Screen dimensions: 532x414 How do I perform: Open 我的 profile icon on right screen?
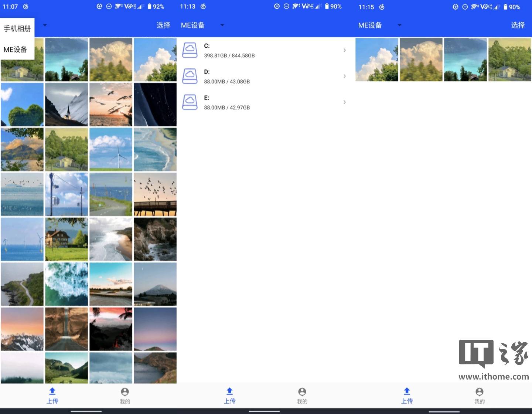coord(480,392)
